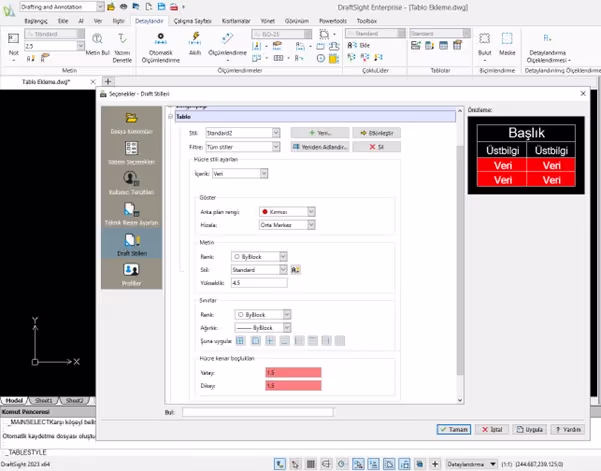Toggle the bottom-border option in Şuna uygula
Screen dimensions: 601x471
[284, 340]
